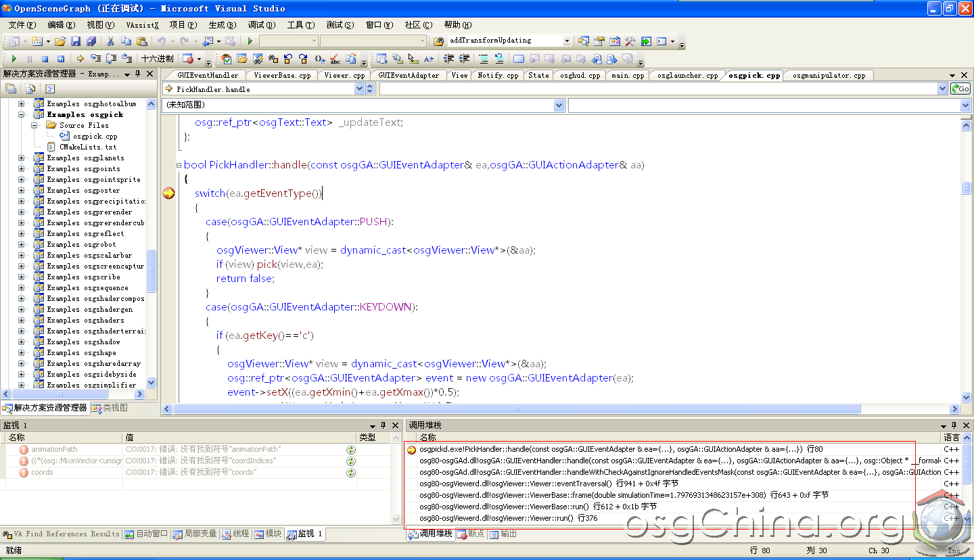This screenshot has height=560, width=974.
Task: Click the Find in Files toolbar icon
Action: pos(438,41)
